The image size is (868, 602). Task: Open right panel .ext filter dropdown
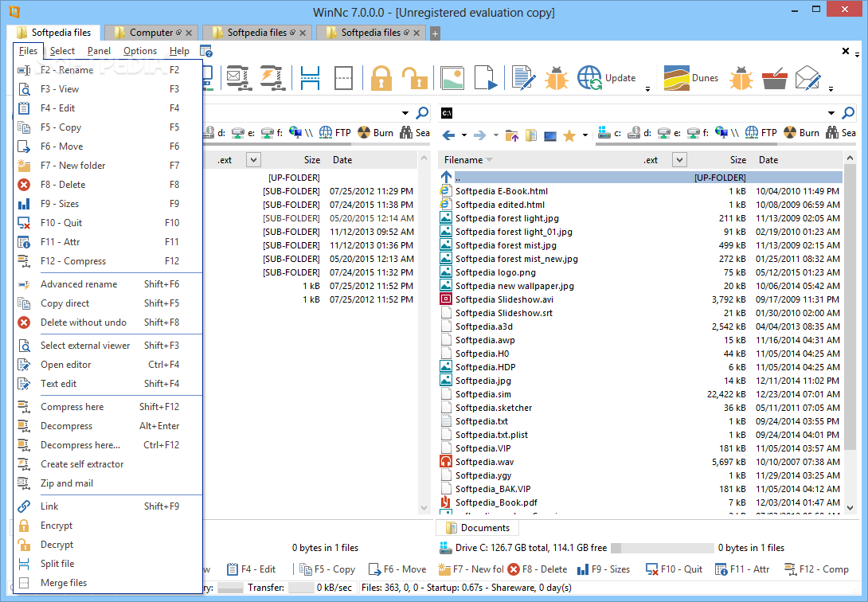(679, 160)
